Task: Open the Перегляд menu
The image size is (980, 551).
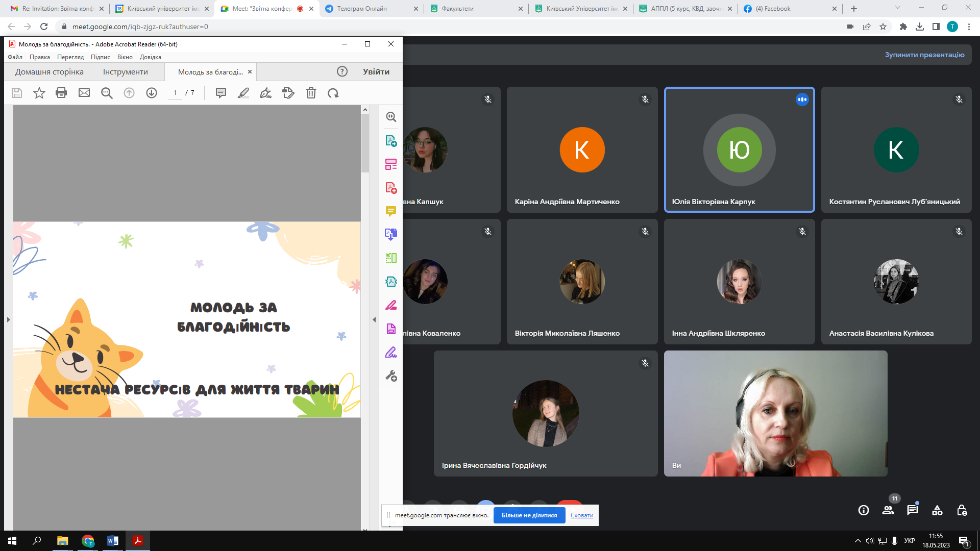Action: [70, 57]
